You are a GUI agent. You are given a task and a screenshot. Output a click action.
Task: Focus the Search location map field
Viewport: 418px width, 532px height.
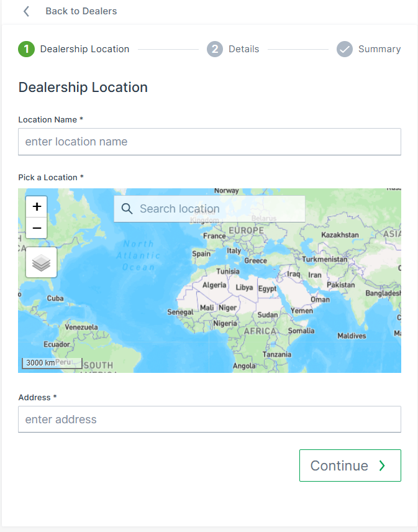[x=217, y=209]
